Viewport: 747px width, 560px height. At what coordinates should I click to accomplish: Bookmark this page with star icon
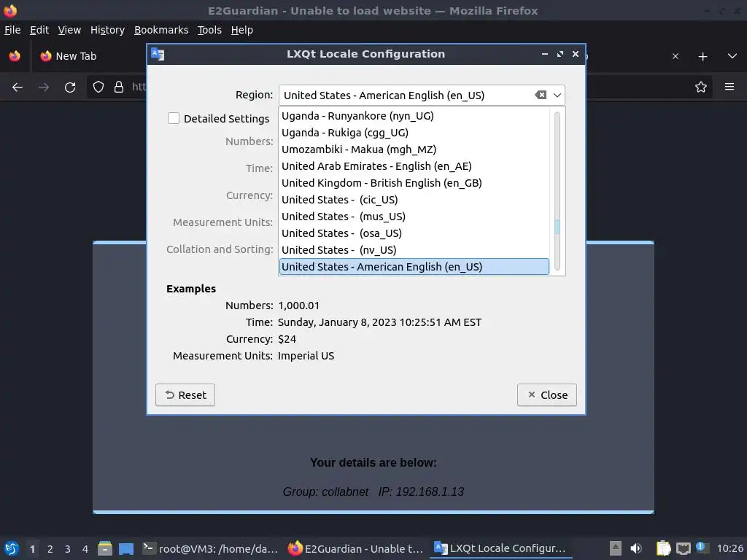[x=700, y=87]
